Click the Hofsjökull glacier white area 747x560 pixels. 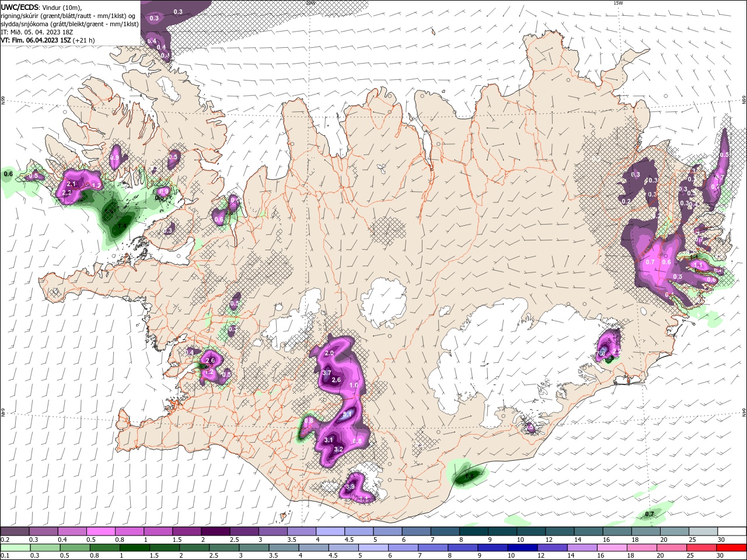pos(383,302)
